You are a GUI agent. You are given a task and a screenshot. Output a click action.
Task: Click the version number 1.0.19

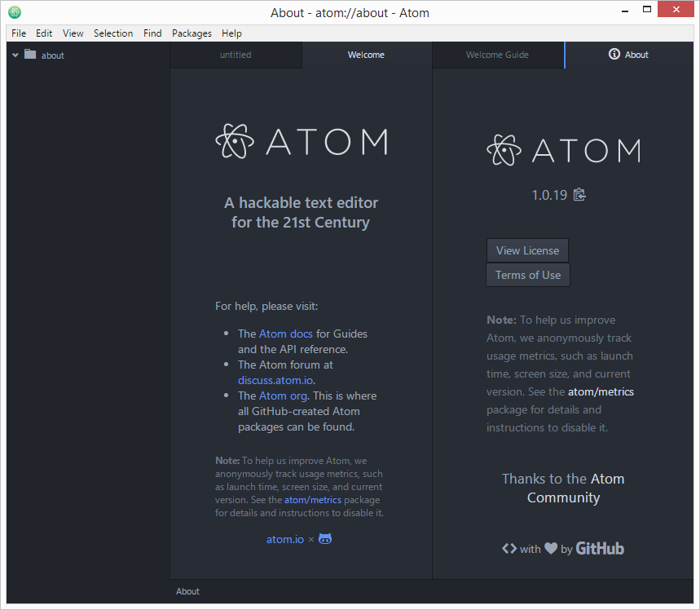point(549,195)
